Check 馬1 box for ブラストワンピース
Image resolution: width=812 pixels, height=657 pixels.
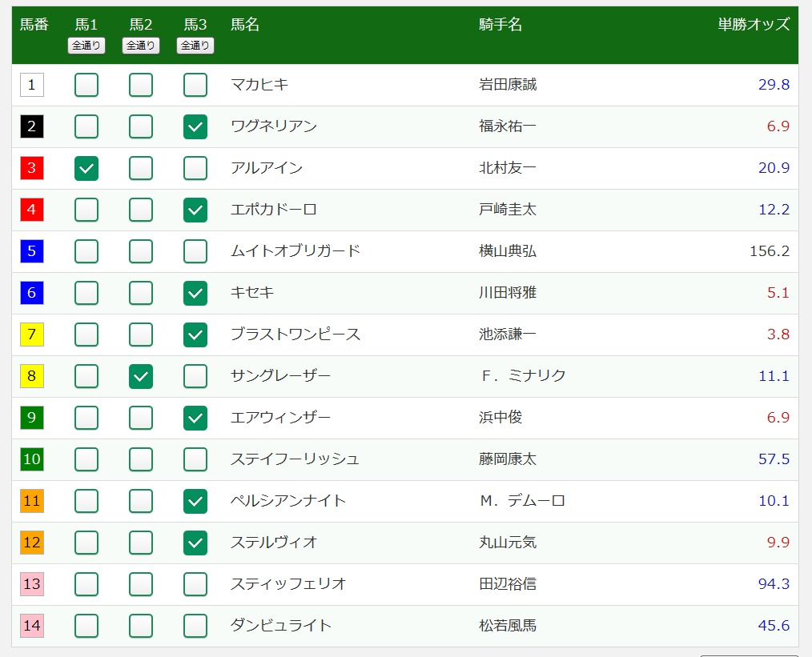pos(86,335)
